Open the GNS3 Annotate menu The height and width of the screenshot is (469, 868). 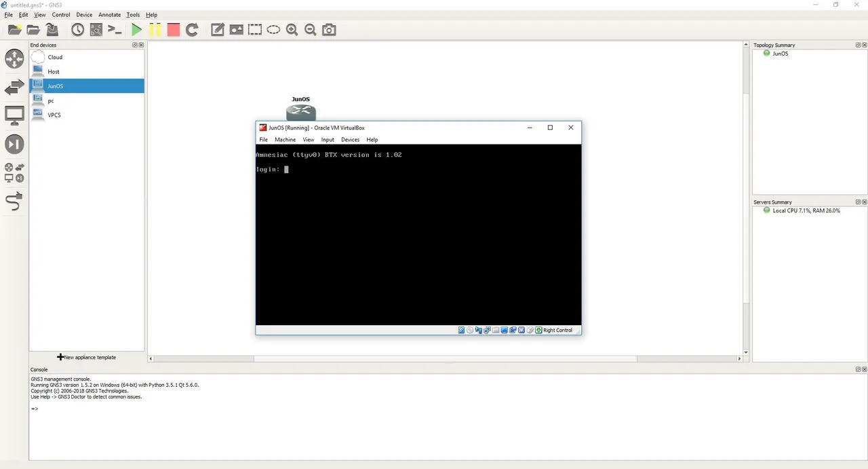109,14
